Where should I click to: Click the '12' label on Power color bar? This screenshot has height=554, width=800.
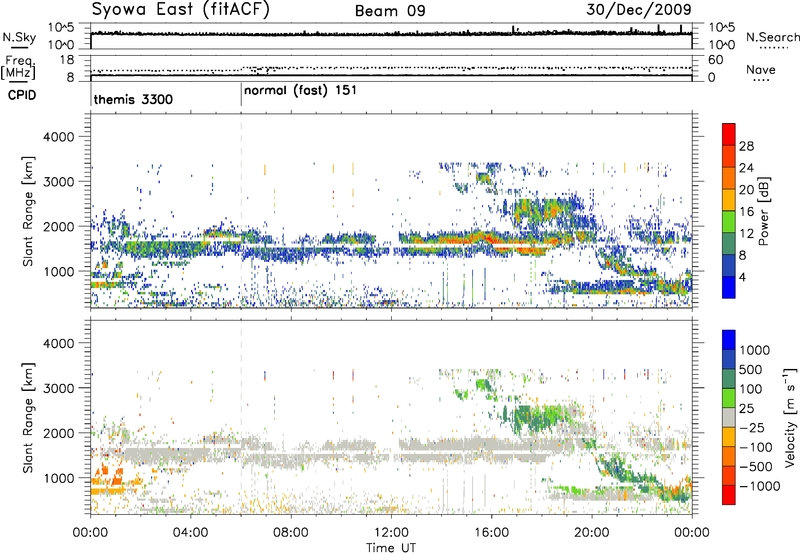[x=746, y=234]
